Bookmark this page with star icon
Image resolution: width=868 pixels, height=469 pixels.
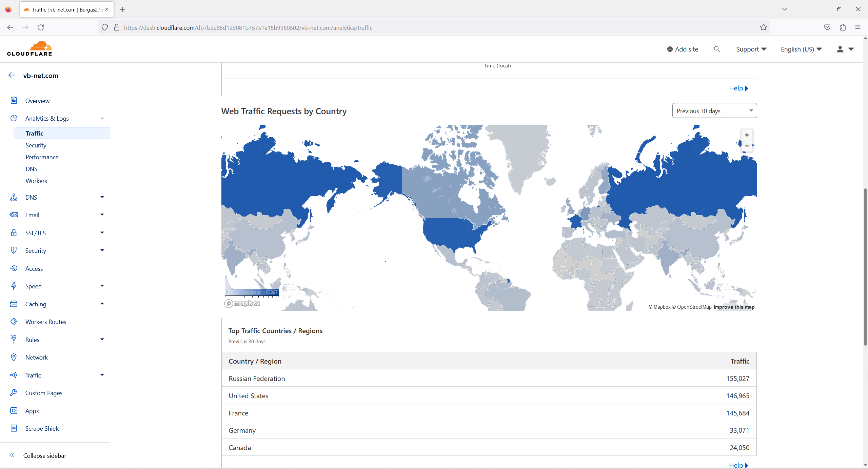coord(763,27)
